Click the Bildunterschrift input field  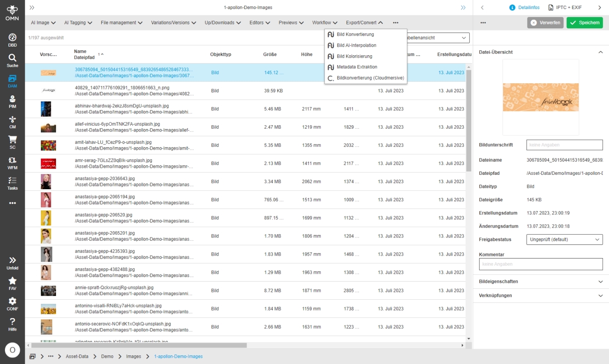[564, 145]
